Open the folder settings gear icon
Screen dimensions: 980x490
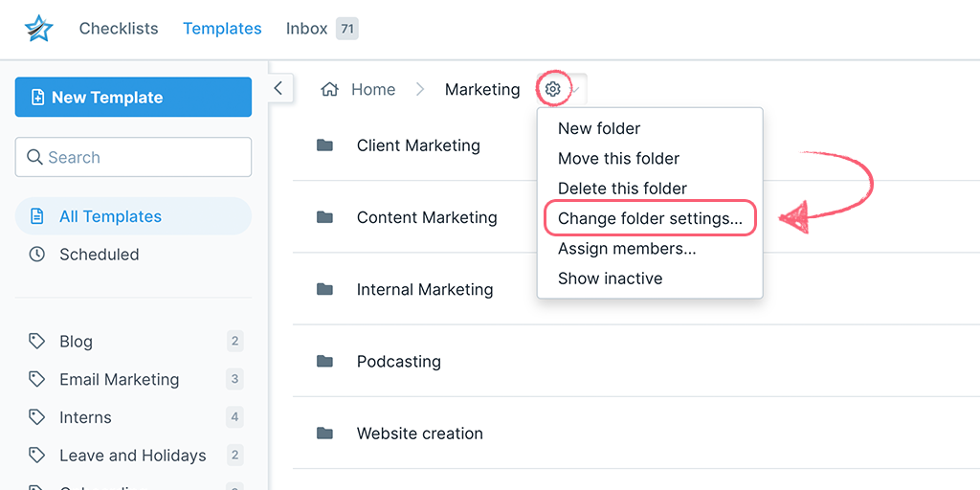(x=552, y=89)
